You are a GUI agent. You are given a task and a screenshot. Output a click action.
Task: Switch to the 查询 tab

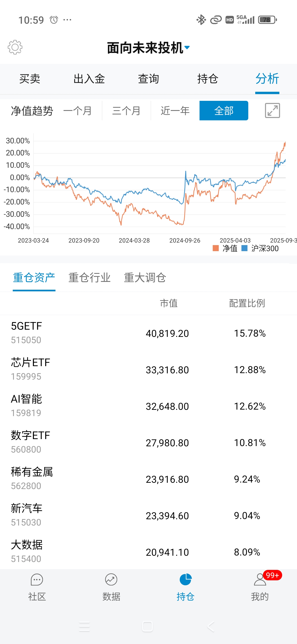(x=148, y=79)
